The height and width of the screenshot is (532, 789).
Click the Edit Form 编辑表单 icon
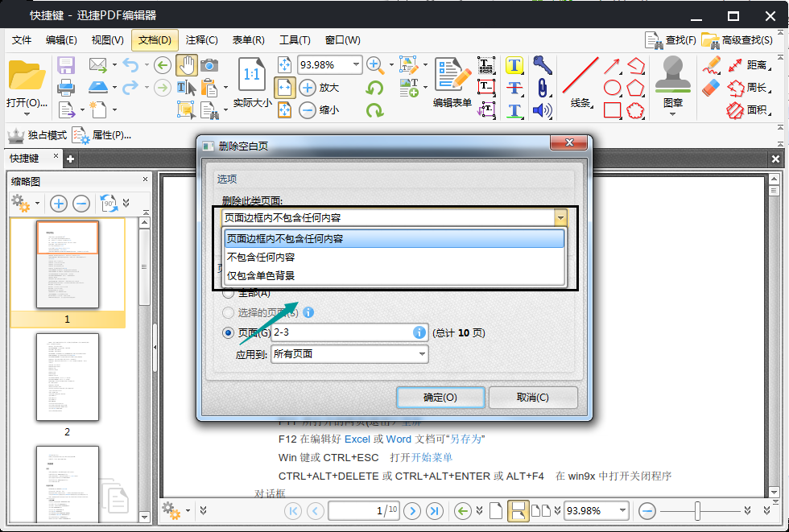(452, 82)
